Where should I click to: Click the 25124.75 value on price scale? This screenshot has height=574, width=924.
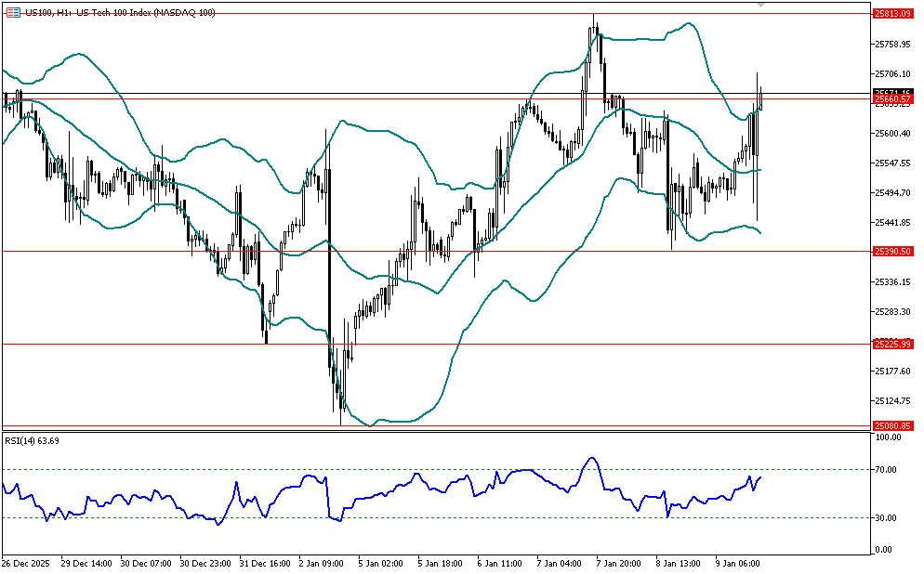point(891,401)
